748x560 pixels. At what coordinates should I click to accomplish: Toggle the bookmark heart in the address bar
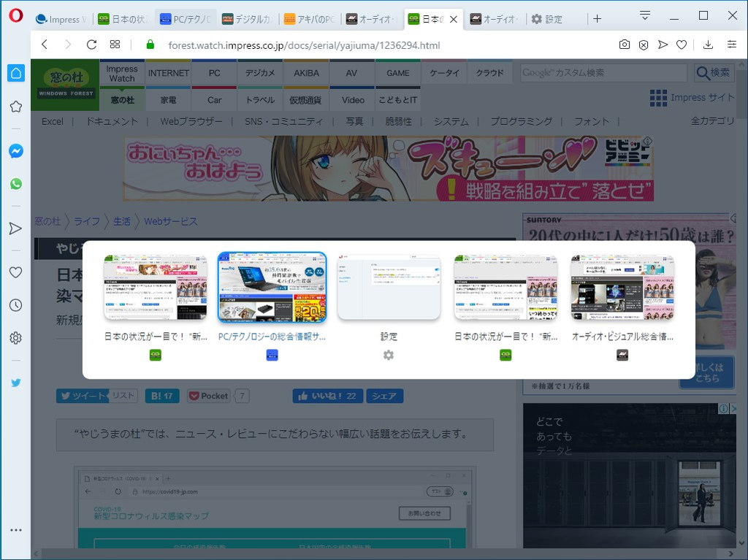point(681,45)
